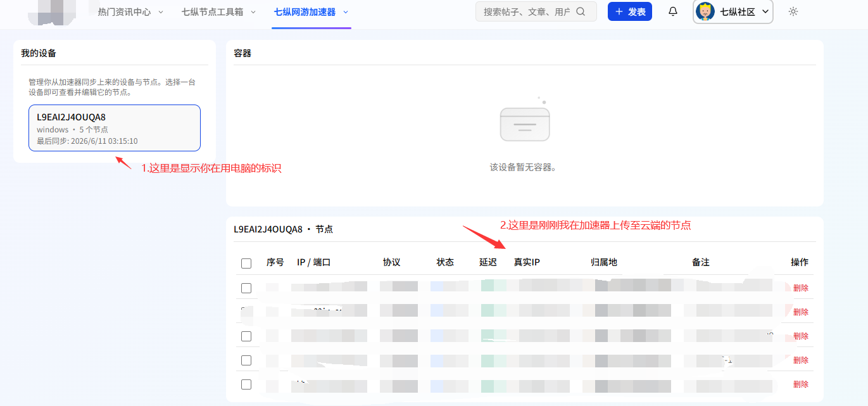Image resolution: width=868 pixels, height=406 pixels.
Task: Check the fourth node row checkbox
Action: pyautogui.click(x=246, y=360)
